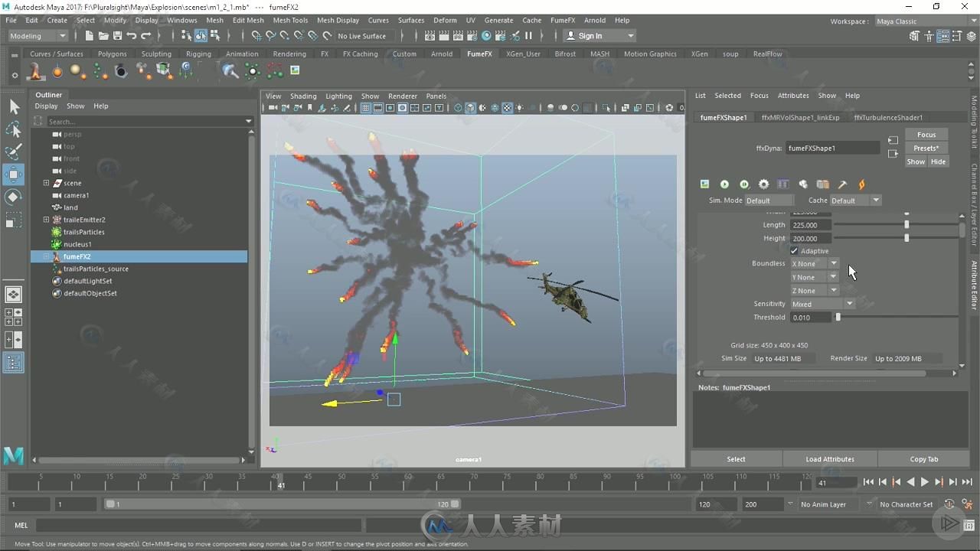
Task: Click the Presets* button
Action: tap(926, 148)
